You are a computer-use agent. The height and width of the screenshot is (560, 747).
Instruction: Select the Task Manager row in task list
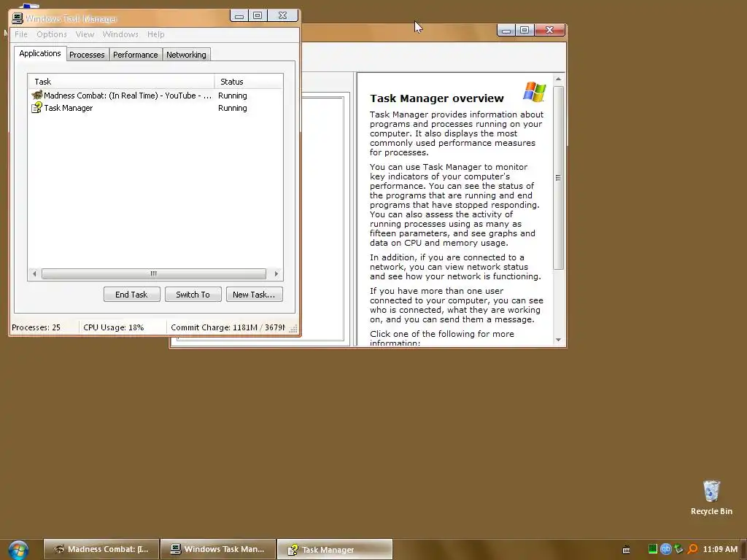155,108
